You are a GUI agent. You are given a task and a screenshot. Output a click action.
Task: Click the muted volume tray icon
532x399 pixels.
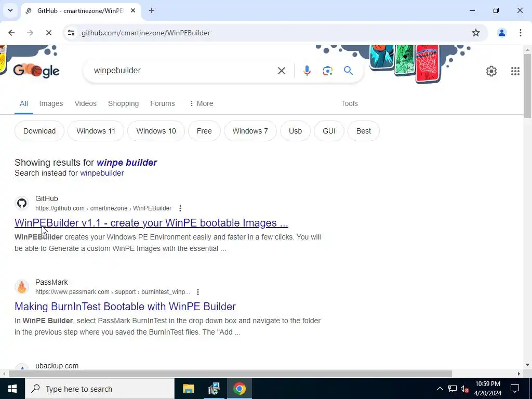point(464,389)
